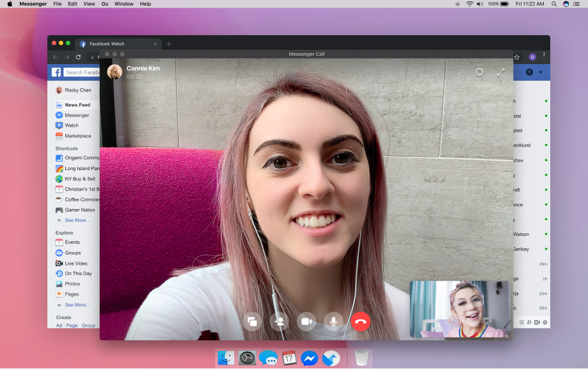Select the Facebook Watch browser tab
Viewport: 588px width, 369px height.
tap(118, 44)
